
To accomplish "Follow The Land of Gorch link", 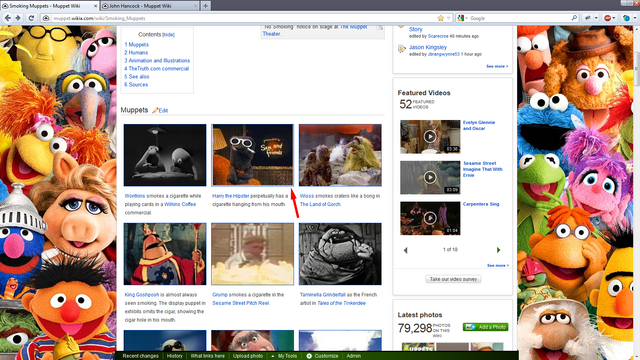I will [x=320, y=204].
